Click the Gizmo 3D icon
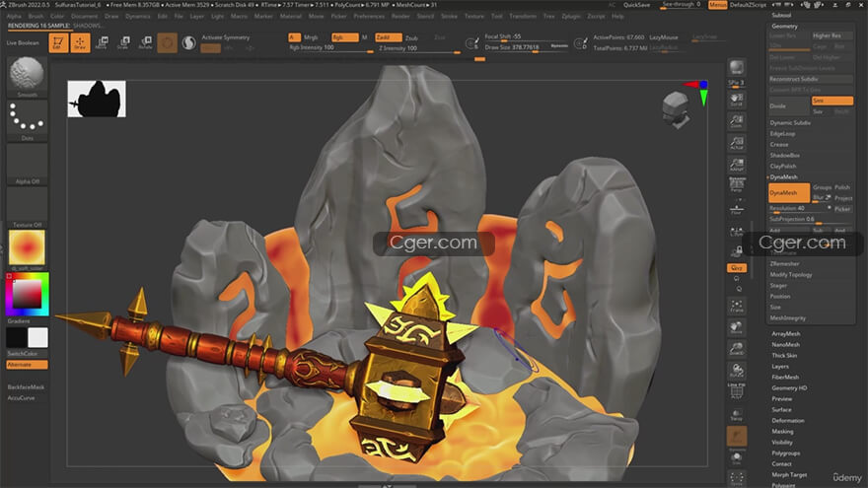868x488 pixels. (167, 43)
